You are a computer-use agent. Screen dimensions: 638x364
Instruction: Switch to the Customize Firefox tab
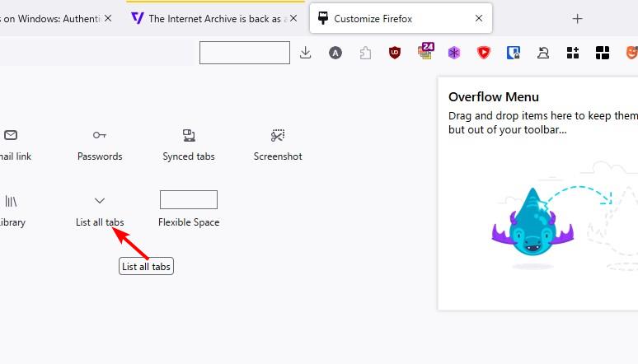387,18
